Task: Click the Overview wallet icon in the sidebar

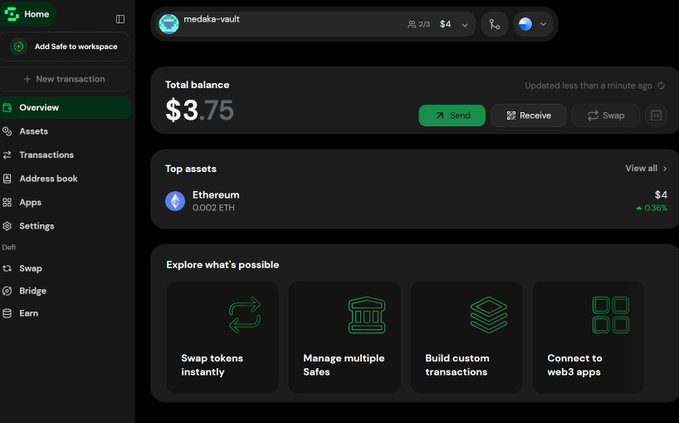Action: pyautogui.click(x=7, y=108)
